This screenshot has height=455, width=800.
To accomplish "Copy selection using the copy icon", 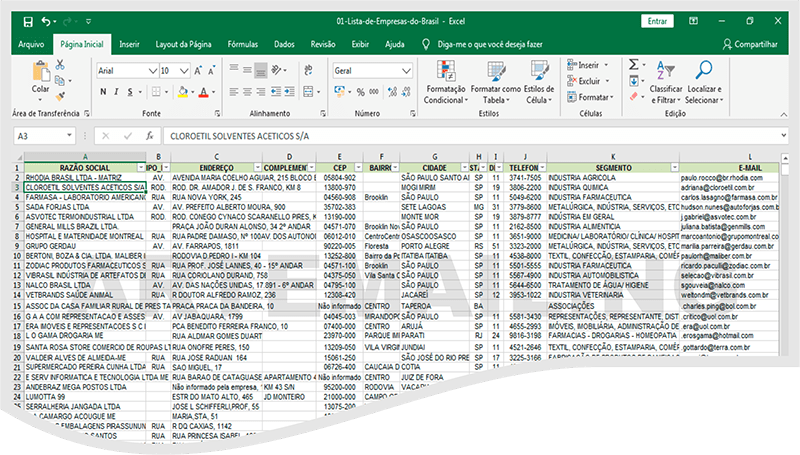I will tap(60, 81).
